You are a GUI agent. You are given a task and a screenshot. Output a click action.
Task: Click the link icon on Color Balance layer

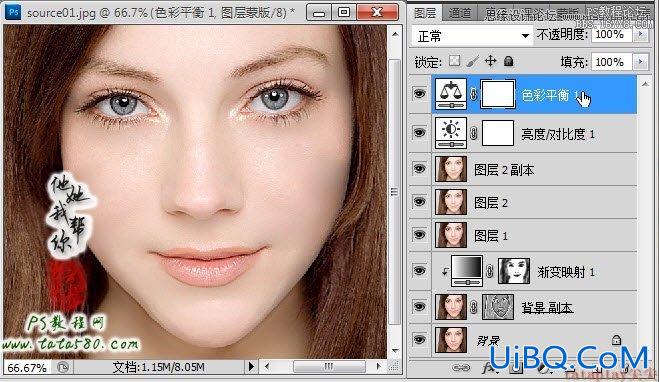pos(474,95)
